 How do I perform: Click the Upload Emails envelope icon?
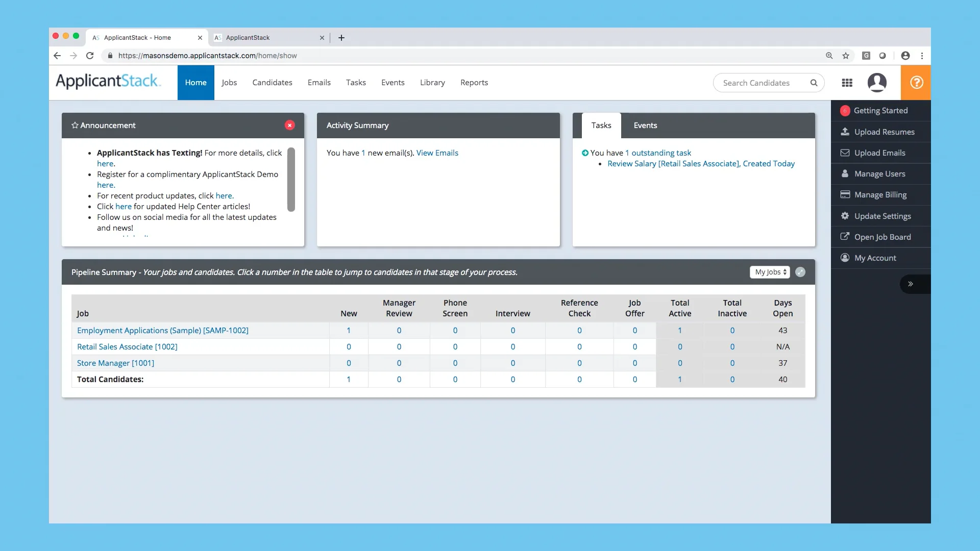tap(845, 153)
